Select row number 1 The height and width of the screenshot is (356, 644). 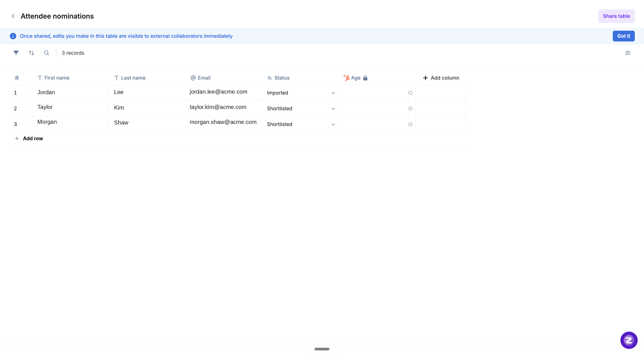coord(16,93)
